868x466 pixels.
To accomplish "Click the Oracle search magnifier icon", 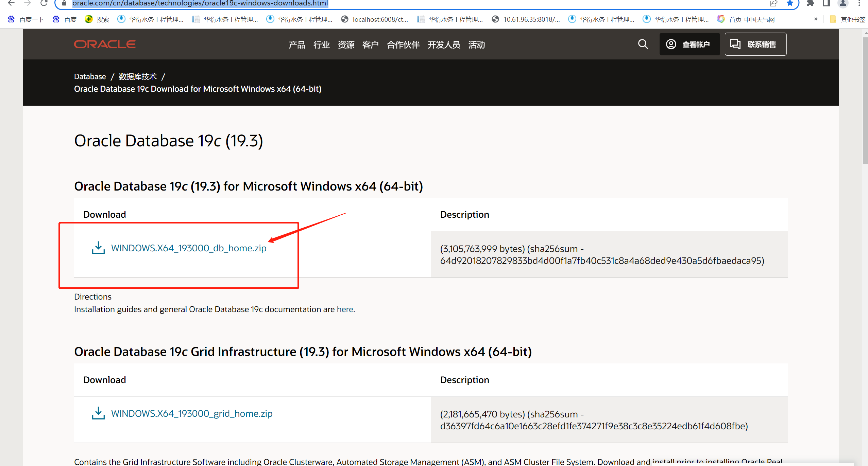I will 643,44.
